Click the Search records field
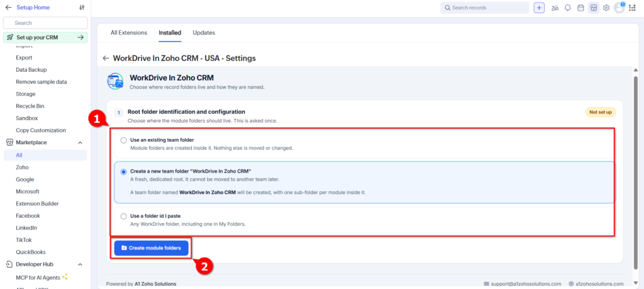The width and height of the screenshot is (644, 289). [485, 8]
